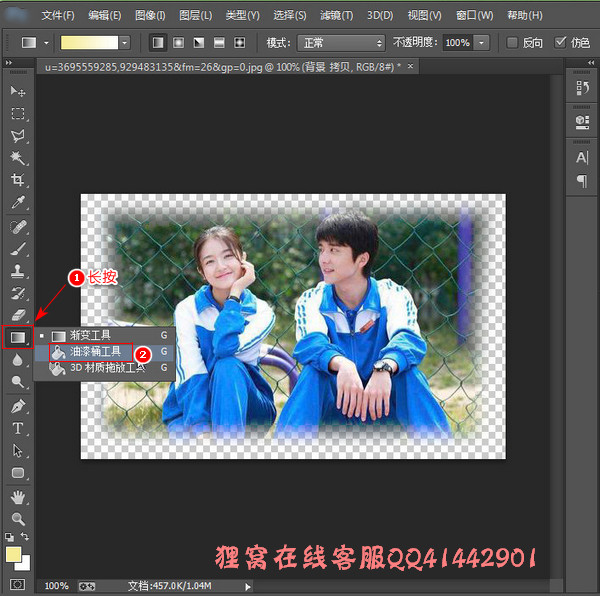Open the Paragraph panel icon

click(x=582, y=181)
